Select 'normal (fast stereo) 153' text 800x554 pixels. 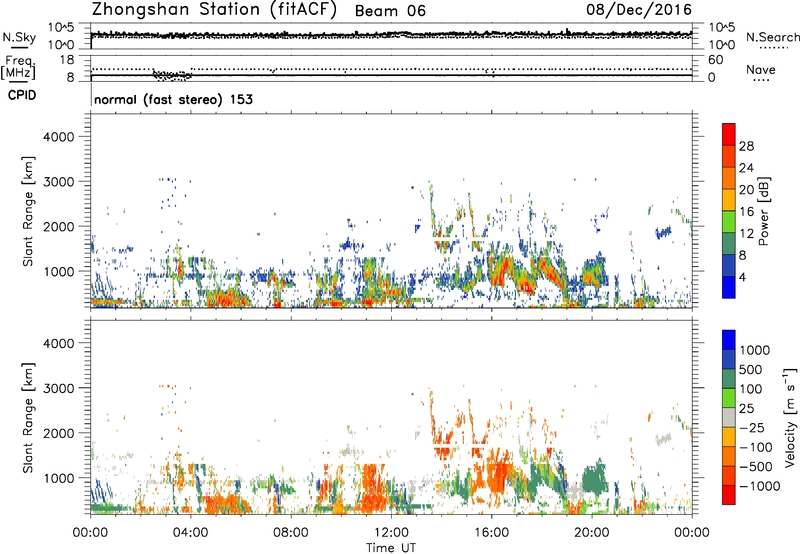(173, 99)
